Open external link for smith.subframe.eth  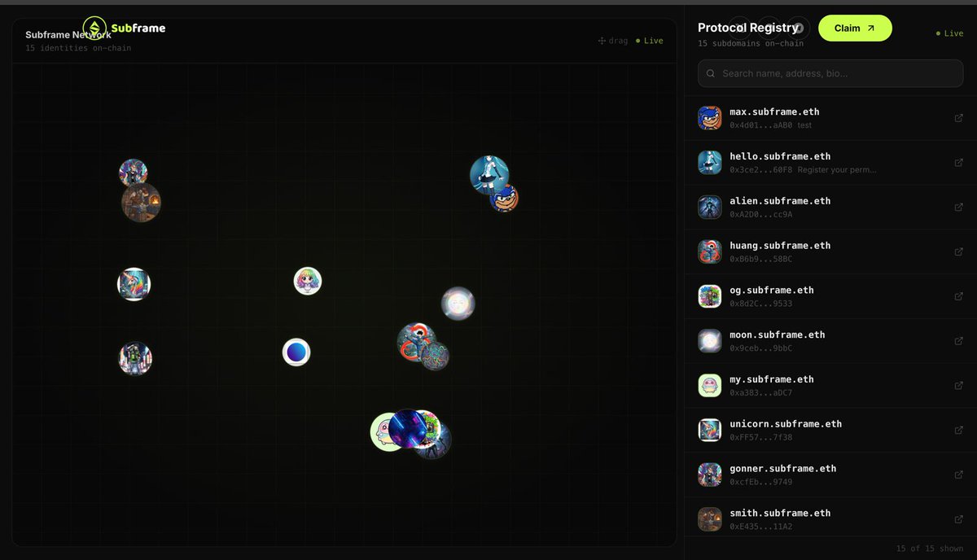pos(958,519)
